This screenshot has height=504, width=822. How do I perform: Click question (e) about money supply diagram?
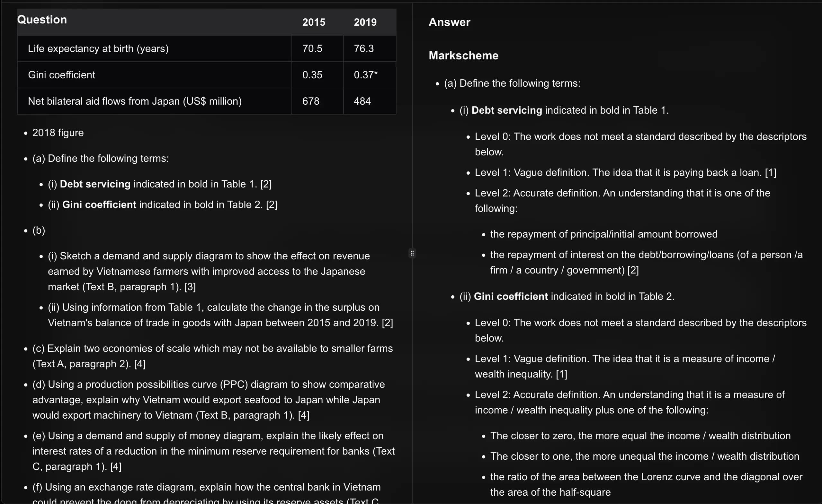tap(213, 451)
